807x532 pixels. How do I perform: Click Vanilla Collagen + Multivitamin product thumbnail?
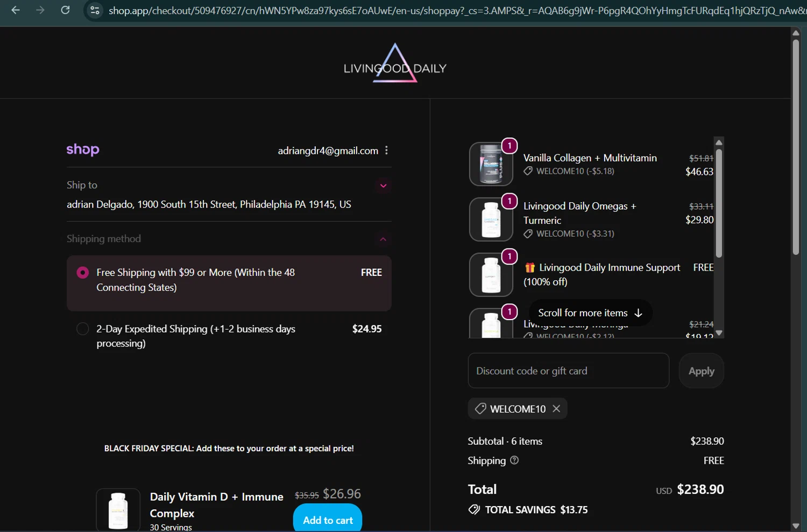(x=491, y=164)
